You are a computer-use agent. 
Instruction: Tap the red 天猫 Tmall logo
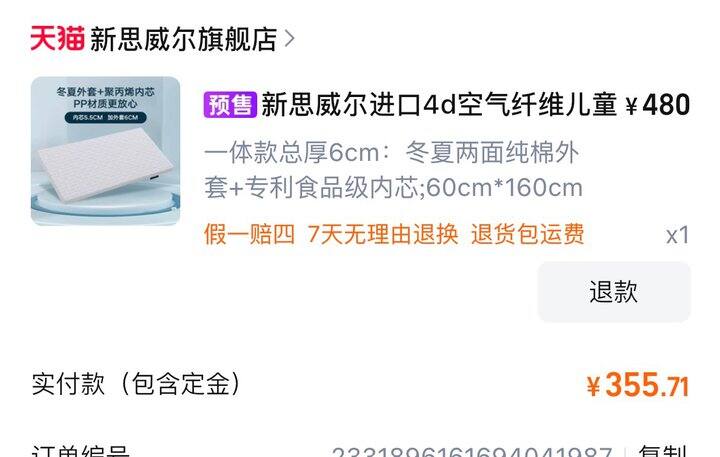57,38
